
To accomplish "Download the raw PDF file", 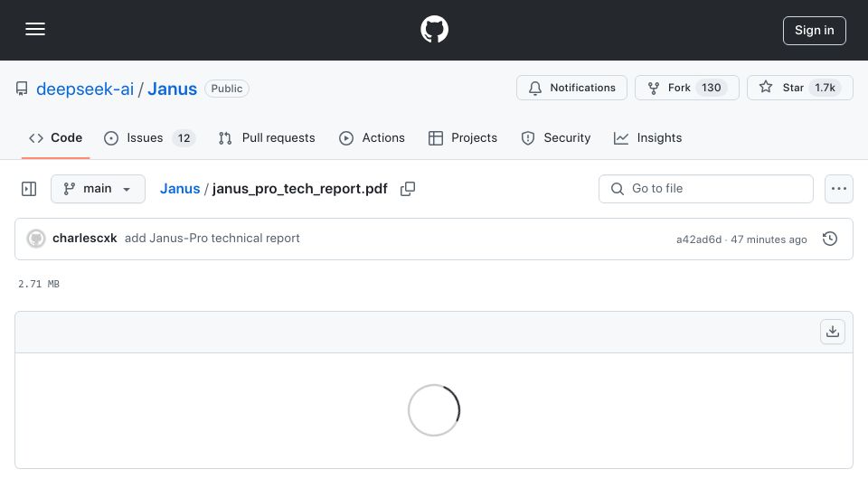I will pos(832,332).
